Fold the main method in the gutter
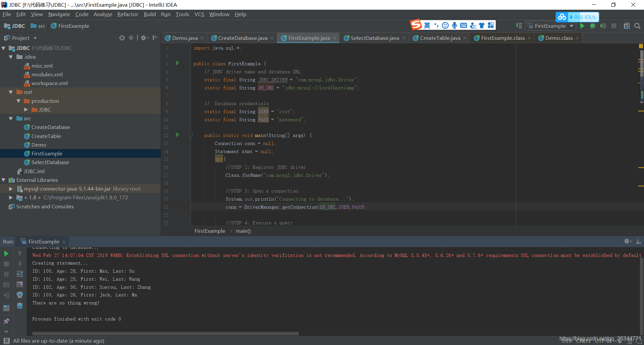The width and height of the screenshot is (644, 345). 191,135
